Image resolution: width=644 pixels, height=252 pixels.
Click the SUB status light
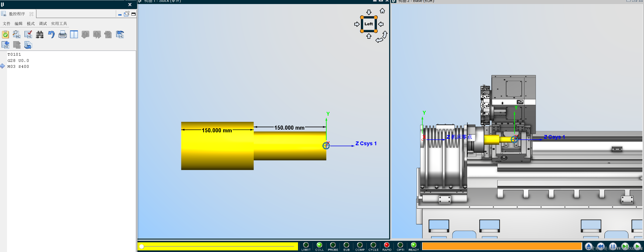tap(347, 245)
